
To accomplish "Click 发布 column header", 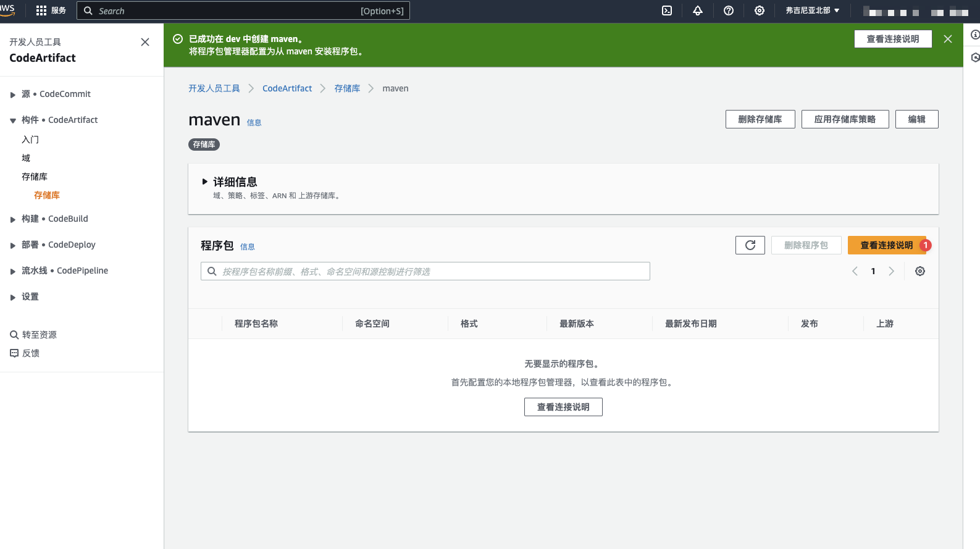I will tap(810, 324).
